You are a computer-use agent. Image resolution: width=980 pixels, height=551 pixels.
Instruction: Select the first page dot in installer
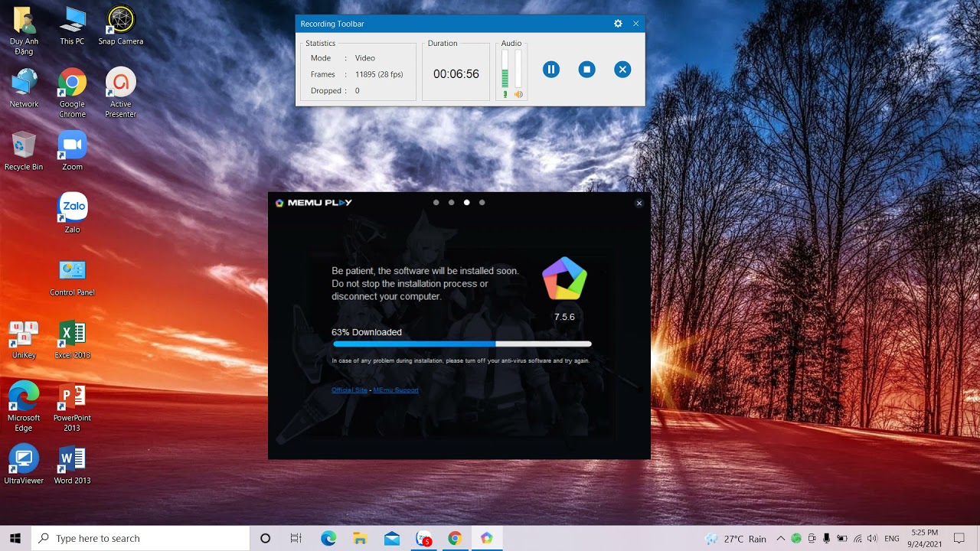[x=436, y=203]
